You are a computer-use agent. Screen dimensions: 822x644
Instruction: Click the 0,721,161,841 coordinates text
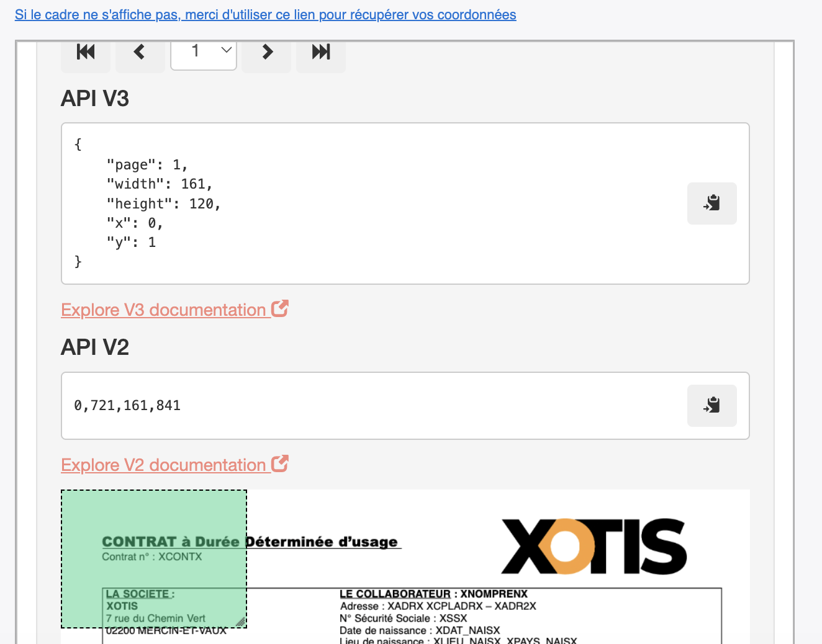127,406
